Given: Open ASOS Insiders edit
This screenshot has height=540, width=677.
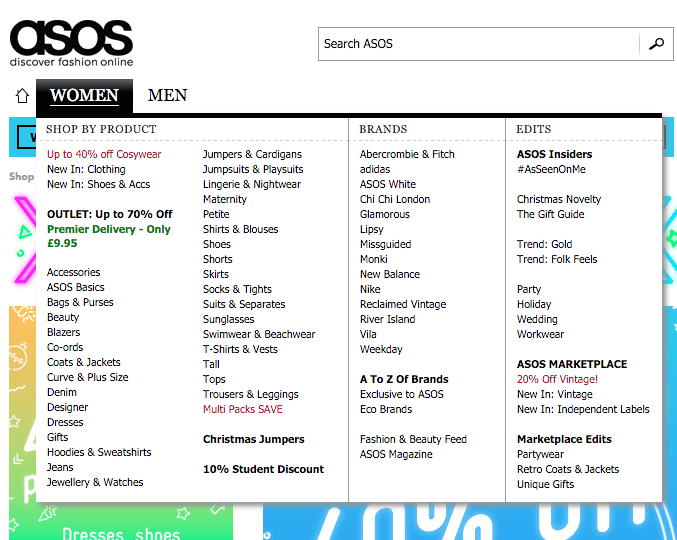Looking at the screenshot, I should point(554,154).
